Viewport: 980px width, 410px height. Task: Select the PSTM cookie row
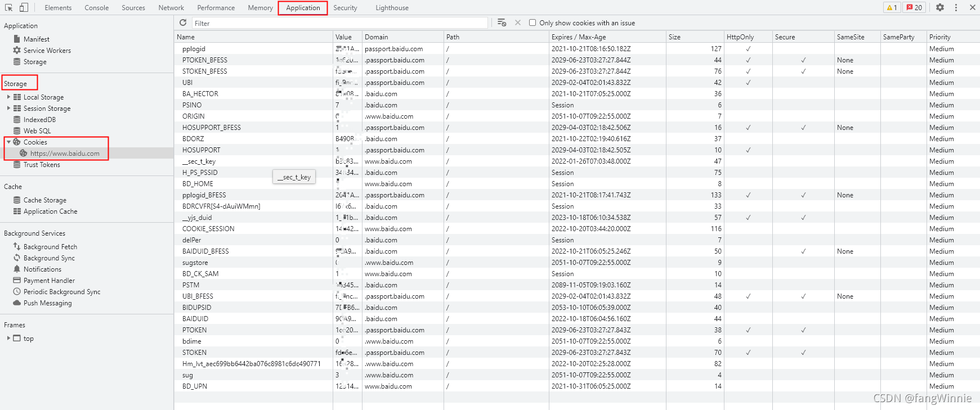[x=577, y=285]
